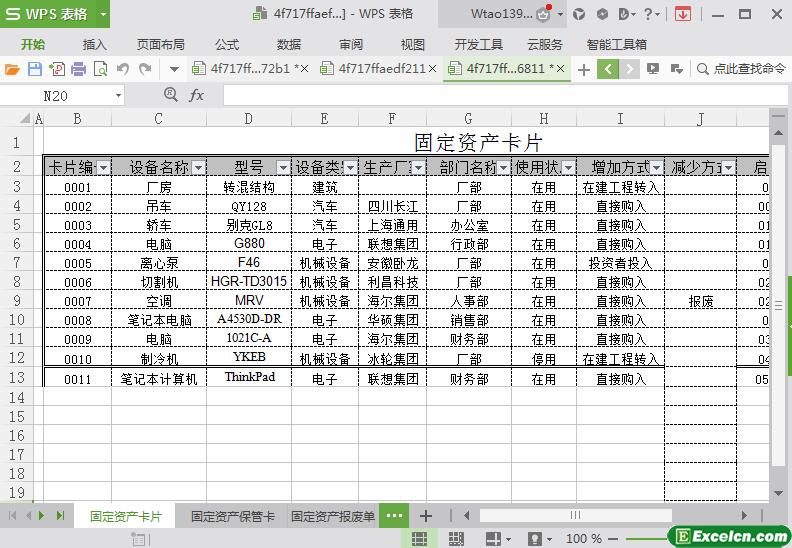Select the cell containing ThinkPad
Viewport: 792px width, 548px height.
(x=249, y=377)
